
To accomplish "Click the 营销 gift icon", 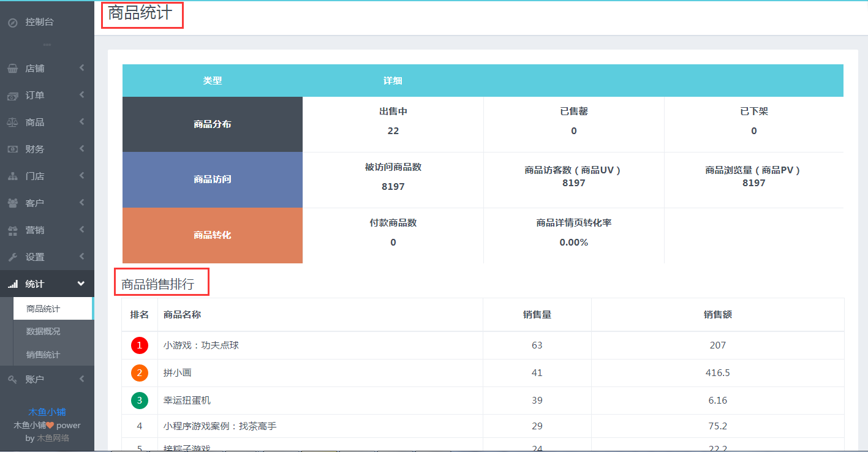I will tap(12, 230).
